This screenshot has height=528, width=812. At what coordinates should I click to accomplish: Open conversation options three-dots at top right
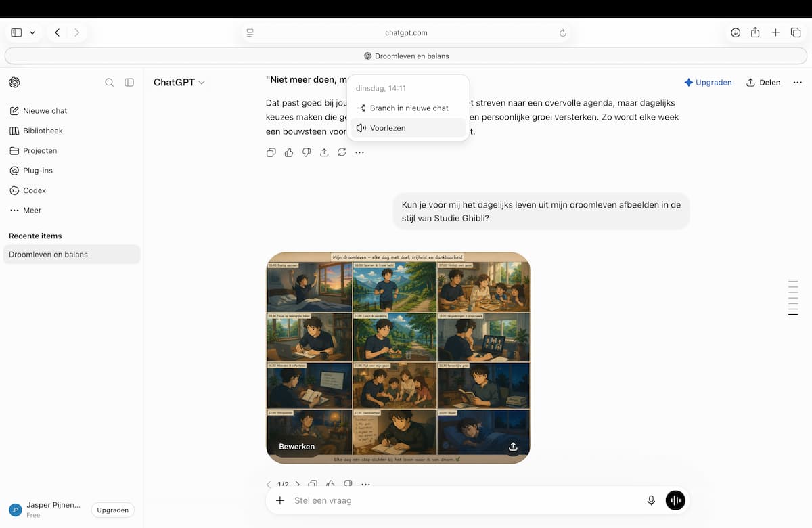pos(797,83)
